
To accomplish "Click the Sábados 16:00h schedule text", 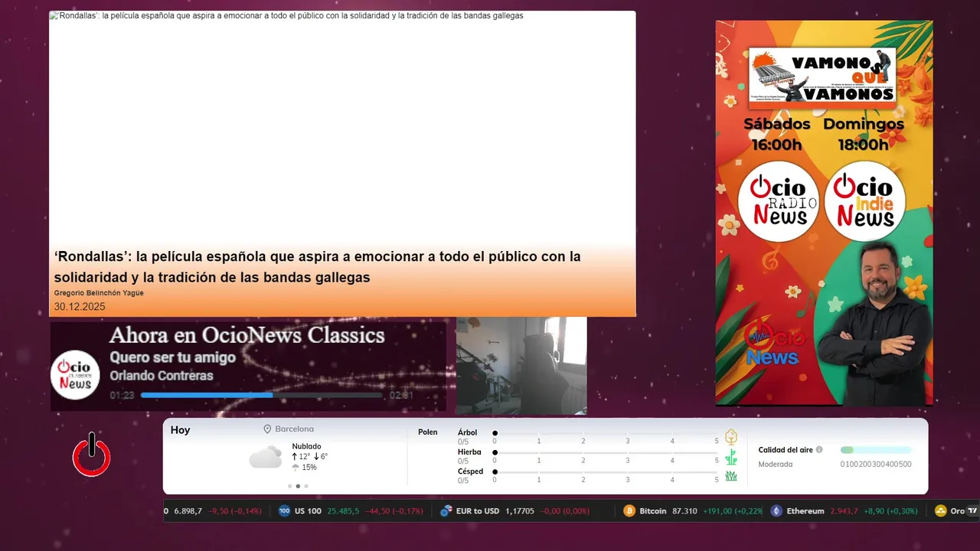I will coord(776,134).
